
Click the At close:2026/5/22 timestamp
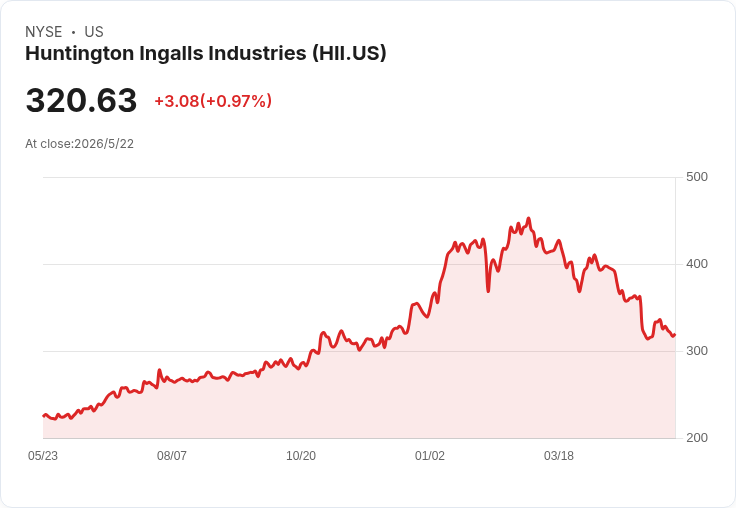tap(79, 144)
